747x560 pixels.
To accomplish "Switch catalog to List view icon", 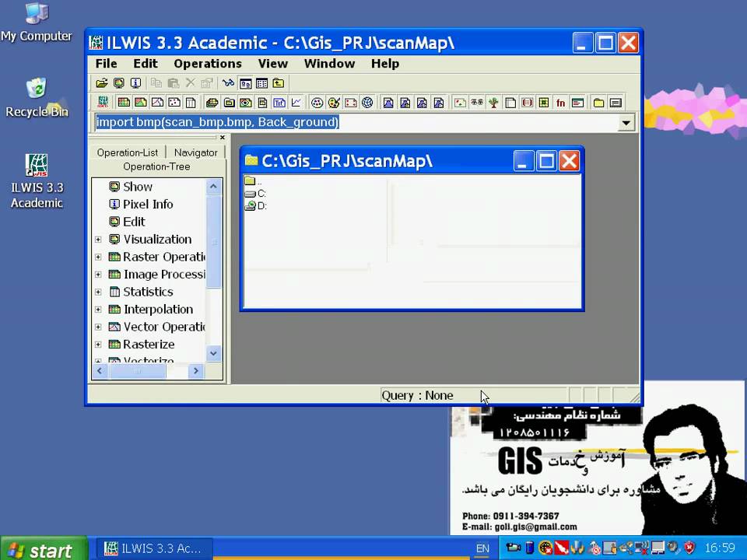I will click(245, 83).
